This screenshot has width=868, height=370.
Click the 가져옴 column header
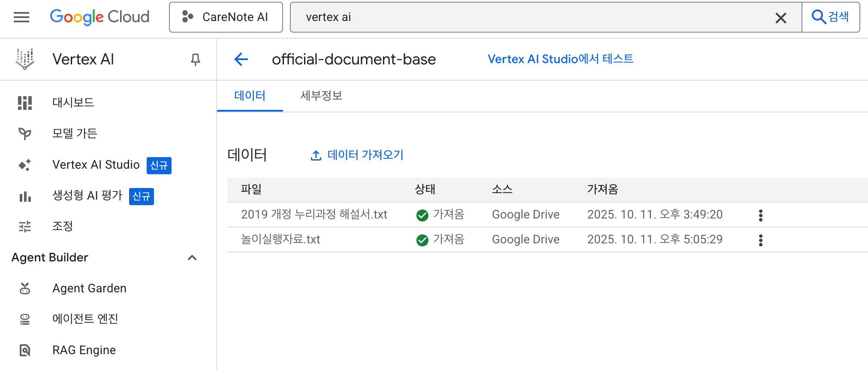click(x=603, y=189)
